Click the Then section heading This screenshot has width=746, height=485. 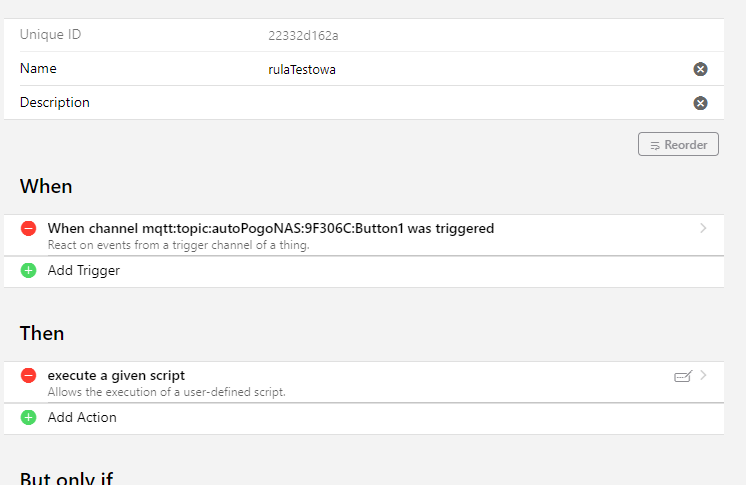[x=42, y=333]
